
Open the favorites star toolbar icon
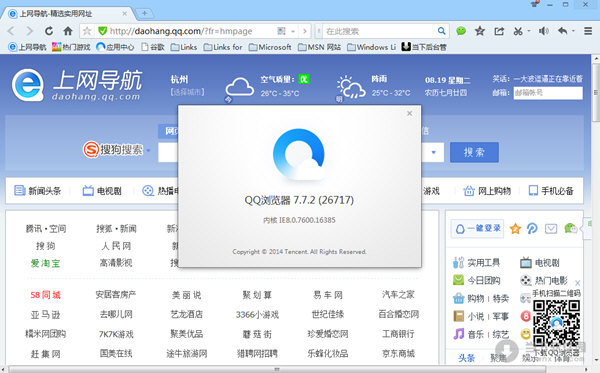tap(480, 31)
